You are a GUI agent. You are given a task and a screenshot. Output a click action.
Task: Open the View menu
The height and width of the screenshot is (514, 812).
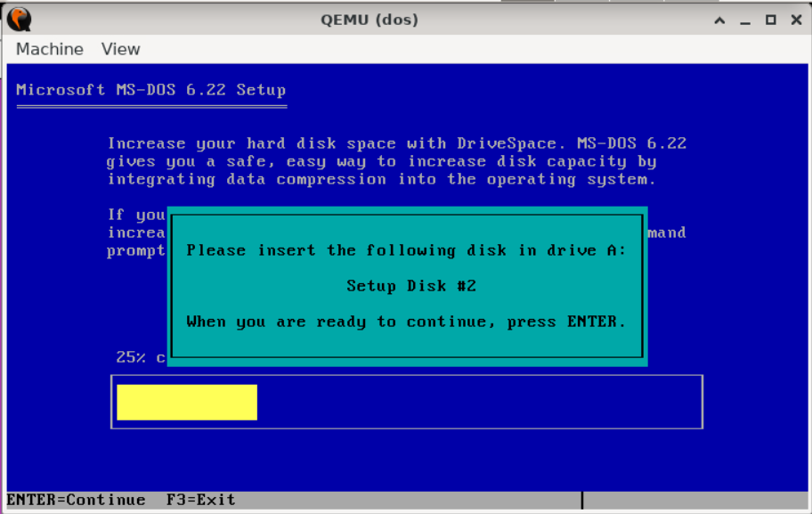pos(120,49)
